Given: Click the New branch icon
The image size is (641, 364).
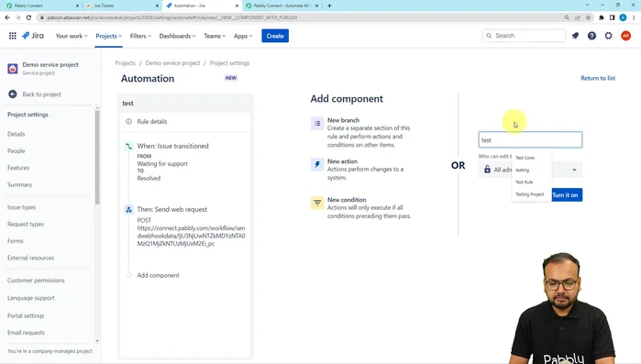Looking at the screenshot, I should click(317, 124).
